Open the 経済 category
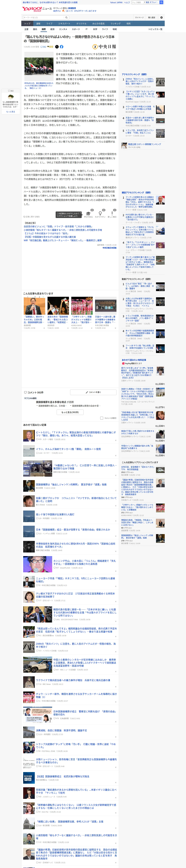This screenshot has height=868, width=186. pos(52,29)
